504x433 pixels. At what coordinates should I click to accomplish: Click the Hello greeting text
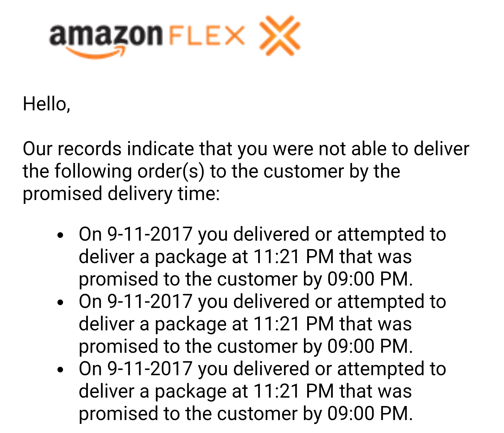coord(47,104)
